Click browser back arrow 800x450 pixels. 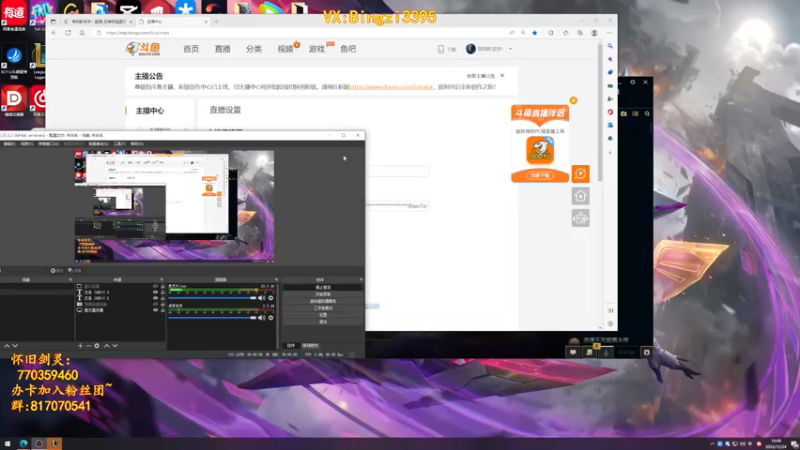[x=54, y=33]
